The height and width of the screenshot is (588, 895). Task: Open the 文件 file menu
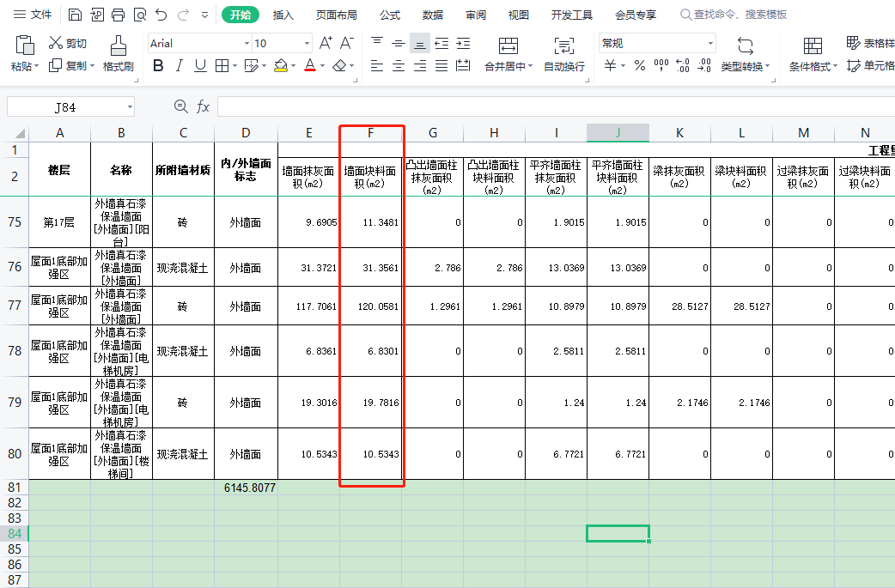coord(33,15)
